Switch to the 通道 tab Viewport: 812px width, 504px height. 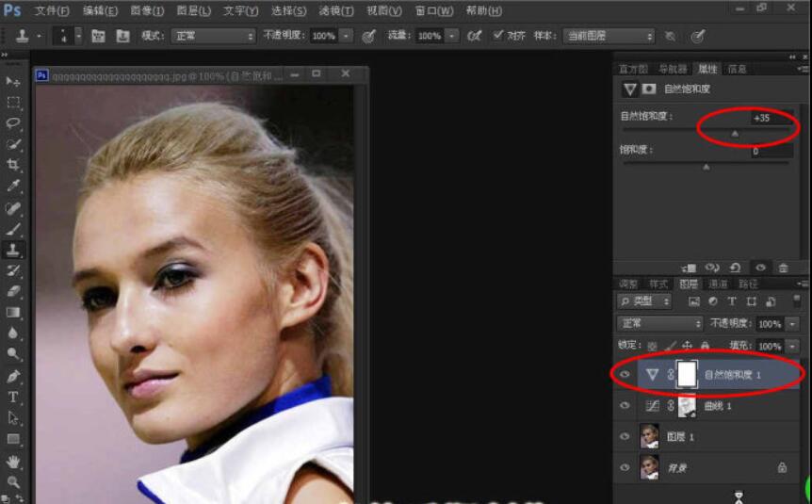tap(718, 284)
